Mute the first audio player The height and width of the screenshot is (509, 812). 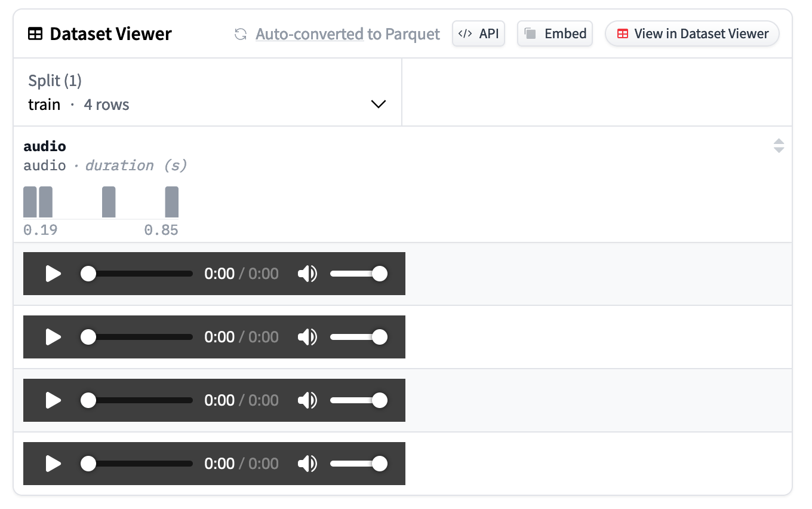[x=307, y=274]
